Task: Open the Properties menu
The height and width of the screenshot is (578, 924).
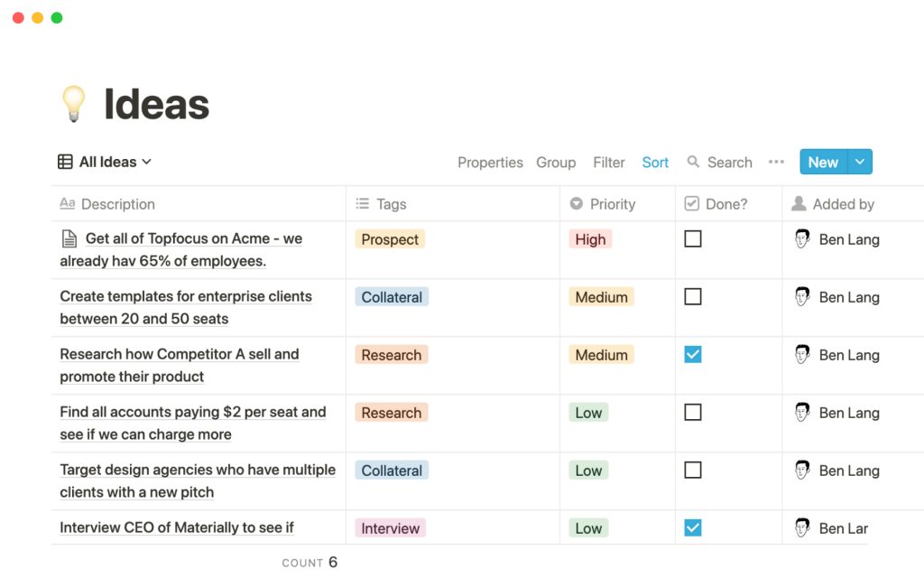Action: pyautogui.click(x=490, y=163)
